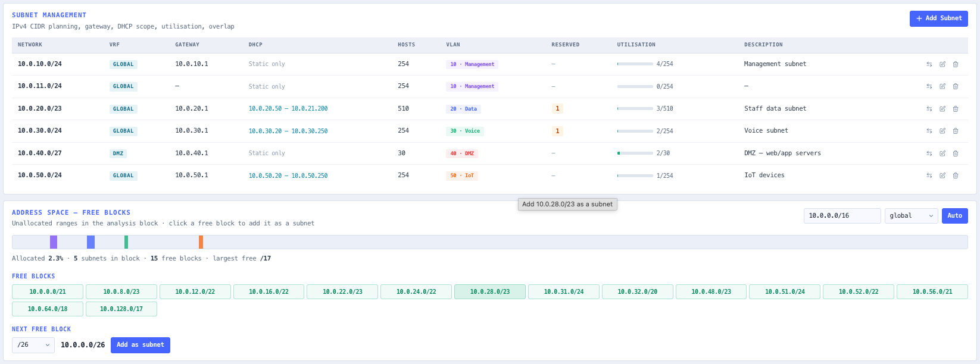Select free block 10.0.22.0/23
The image size is (980, 364).
click(342, 291)
